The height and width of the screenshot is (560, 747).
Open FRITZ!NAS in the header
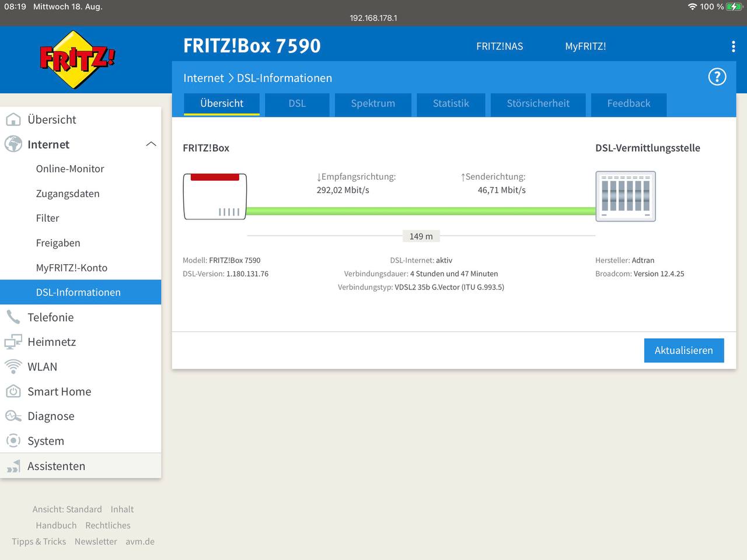500,47
